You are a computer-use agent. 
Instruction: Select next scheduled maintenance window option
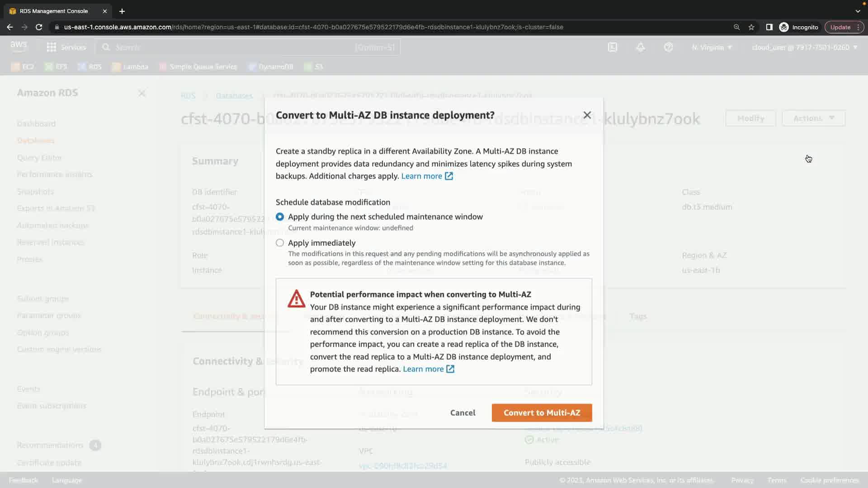[x=280, y=217]
